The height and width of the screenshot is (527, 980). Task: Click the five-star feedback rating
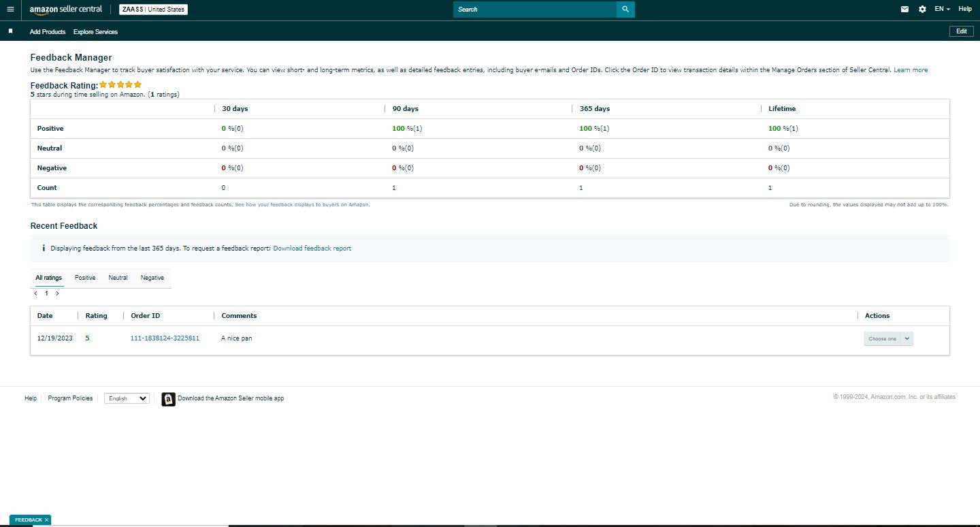[x=120, y=85]
